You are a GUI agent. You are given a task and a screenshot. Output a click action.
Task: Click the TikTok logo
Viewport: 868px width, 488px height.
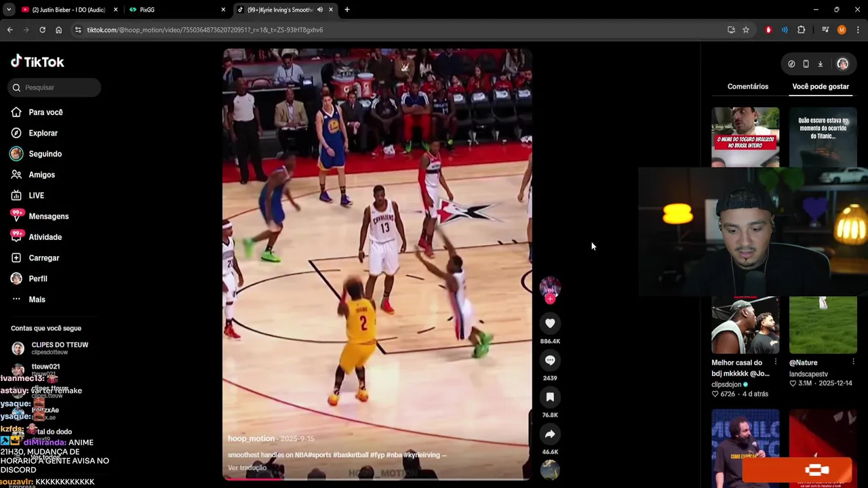point(37,61)
